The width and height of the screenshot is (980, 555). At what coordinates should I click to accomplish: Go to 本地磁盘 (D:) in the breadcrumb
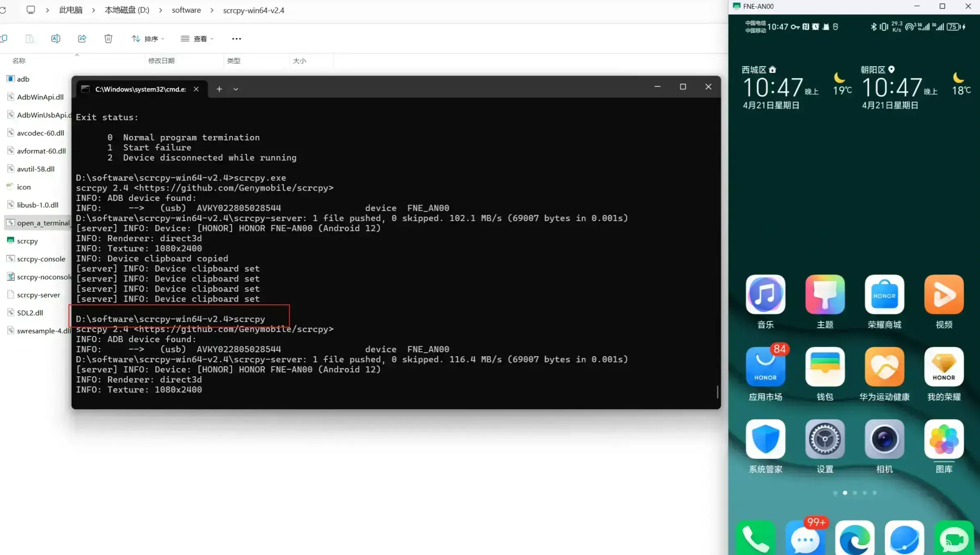[x=127, y=10]
